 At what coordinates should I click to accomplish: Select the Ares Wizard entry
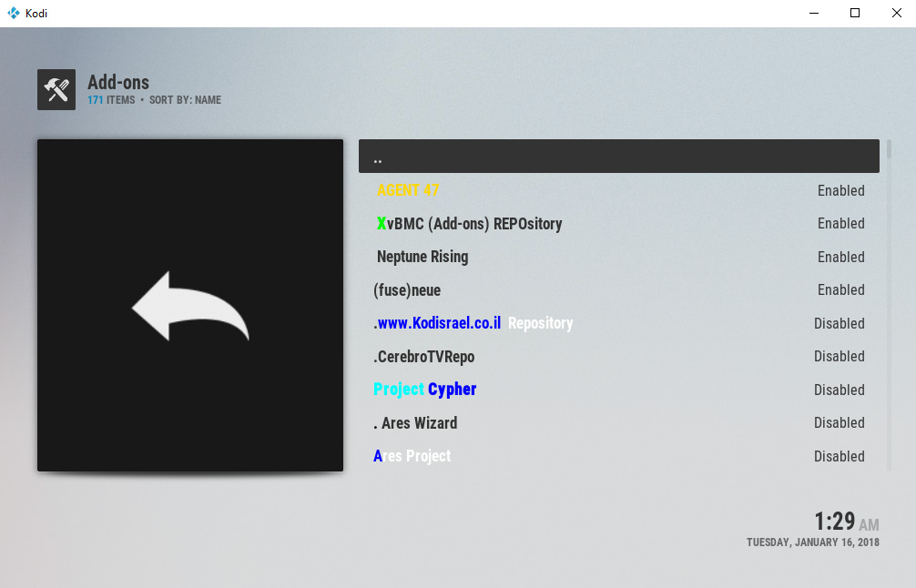(618, 422)
